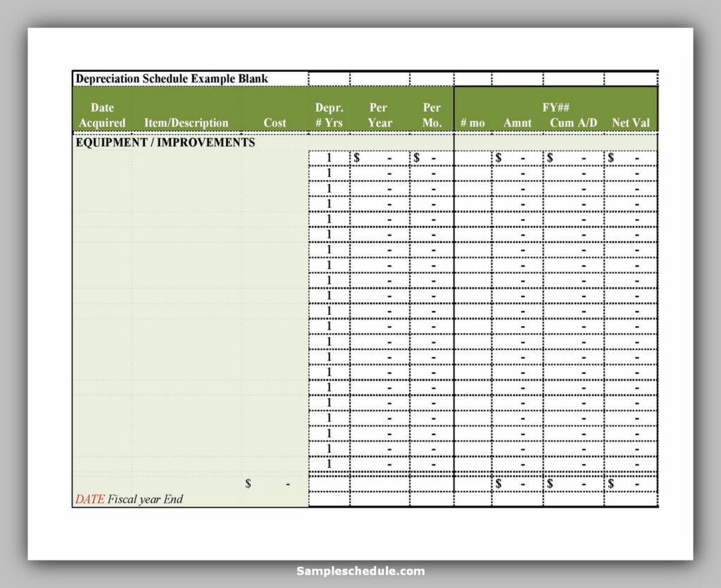The image size is (721, 588).
Task: Click the "Date Acquired" column header
Action: point(102,115)
